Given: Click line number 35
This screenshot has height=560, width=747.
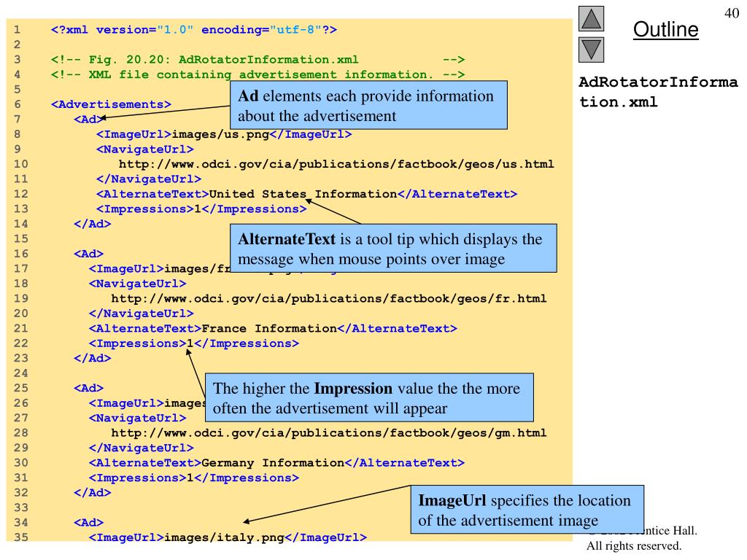Looking at the screenshot, I should (20, 537).
